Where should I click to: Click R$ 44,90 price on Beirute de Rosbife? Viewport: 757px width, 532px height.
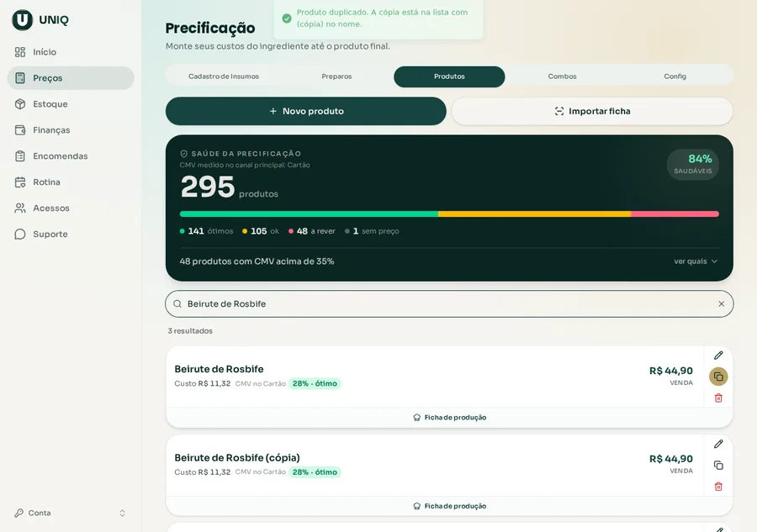(671, 371)
